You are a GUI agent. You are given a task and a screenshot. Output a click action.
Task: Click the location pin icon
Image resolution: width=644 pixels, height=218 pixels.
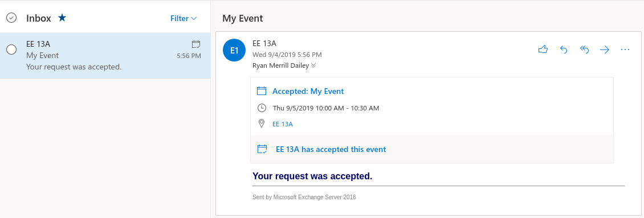[261, 124]
